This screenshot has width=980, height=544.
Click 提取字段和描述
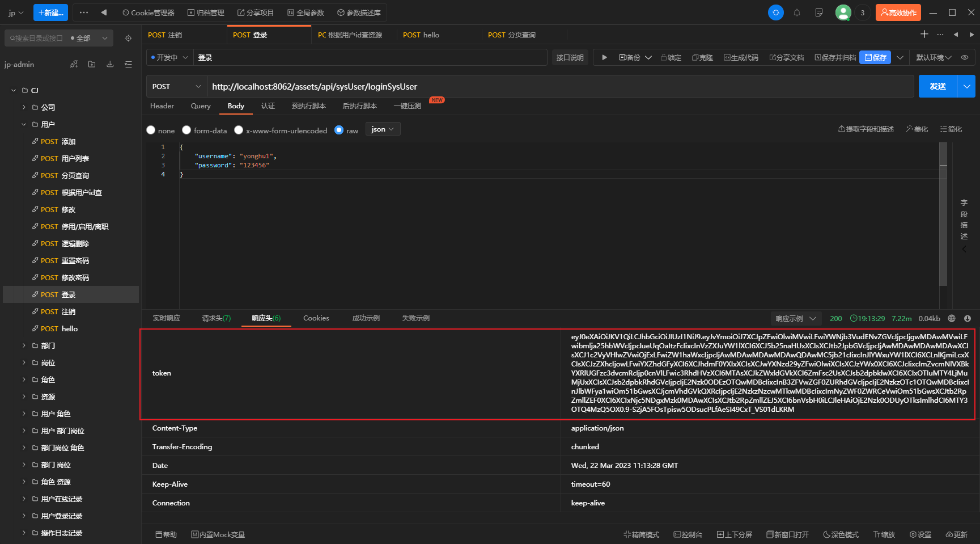coord(866,129)
